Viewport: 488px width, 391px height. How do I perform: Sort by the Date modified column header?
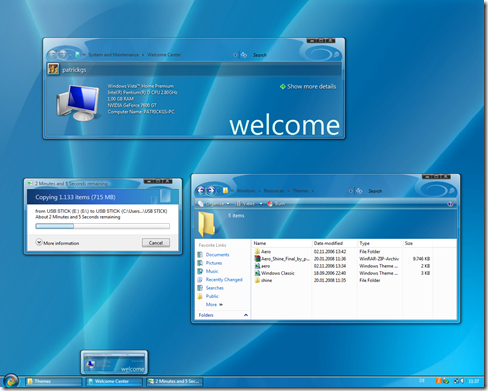pyautogui.click(x=335, y=243)
